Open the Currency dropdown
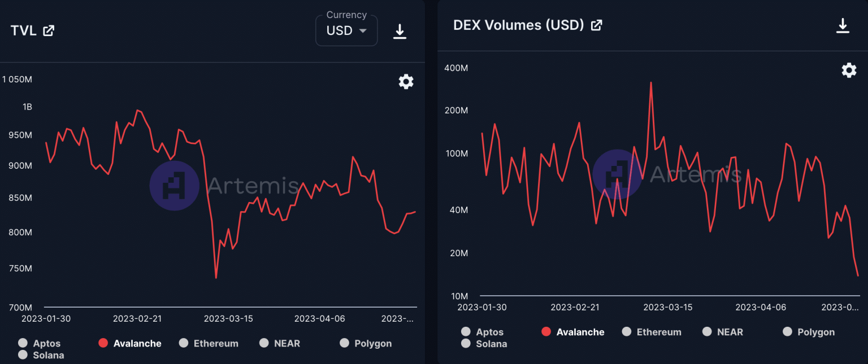Viewport: 868px width, 364px height. point(346,30)
